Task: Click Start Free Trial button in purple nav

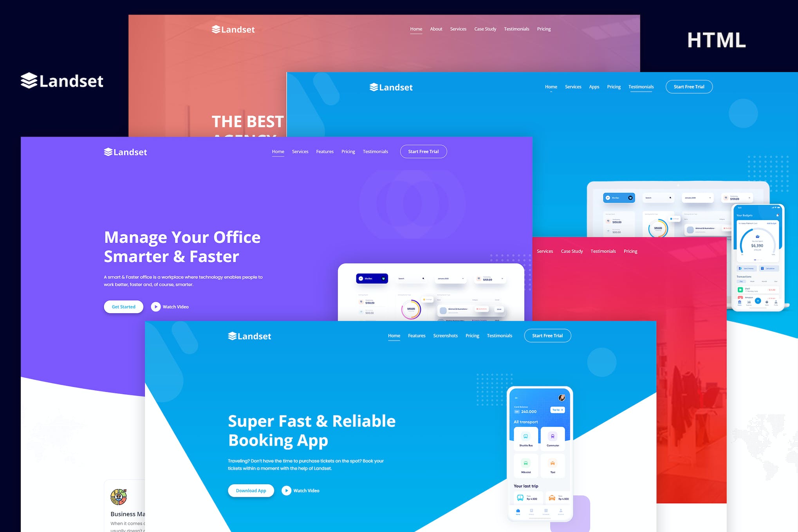Action: coord(424,152)
